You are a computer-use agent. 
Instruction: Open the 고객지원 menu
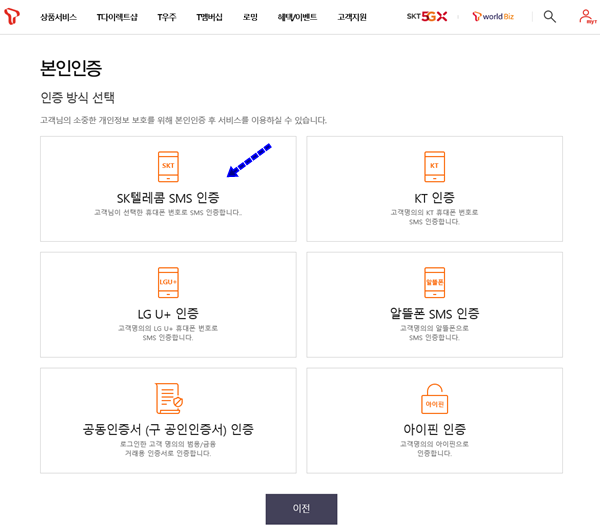[x=352, y=17]
